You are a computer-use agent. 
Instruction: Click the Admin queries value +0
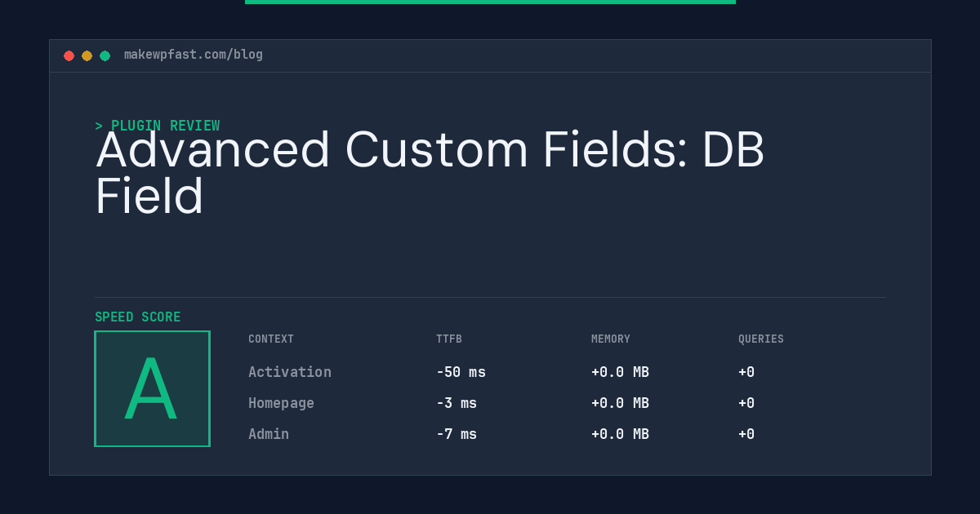(x=746, y=434)
